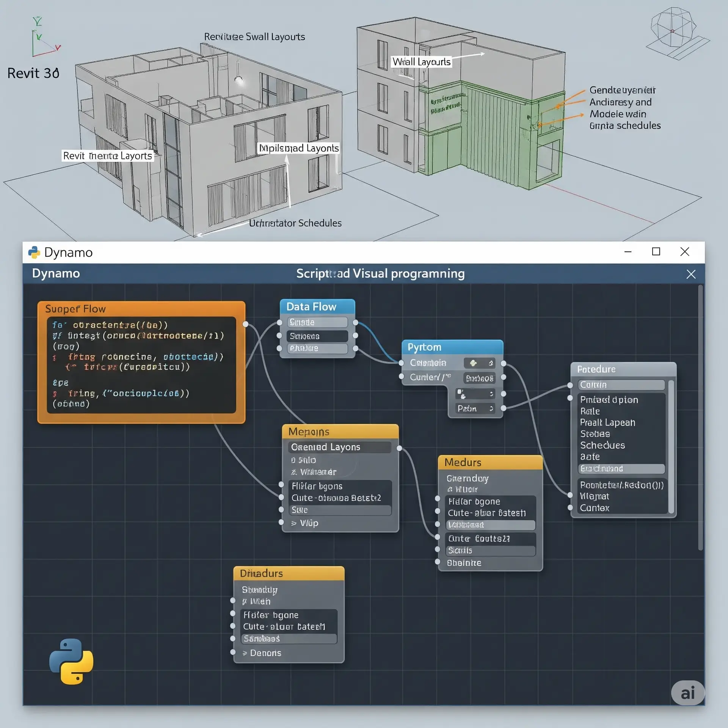Click the input port beside Cnemein in Pyrtom

[x=401, y=363]
